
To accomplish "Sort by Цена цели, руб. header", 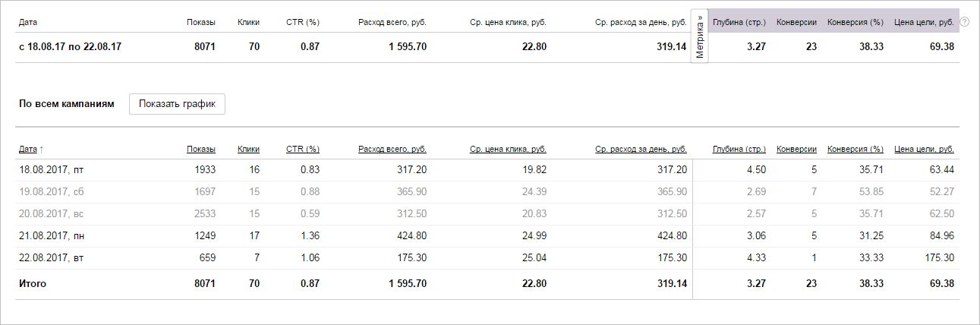I will pyautogui.click(x=924, y=150).
